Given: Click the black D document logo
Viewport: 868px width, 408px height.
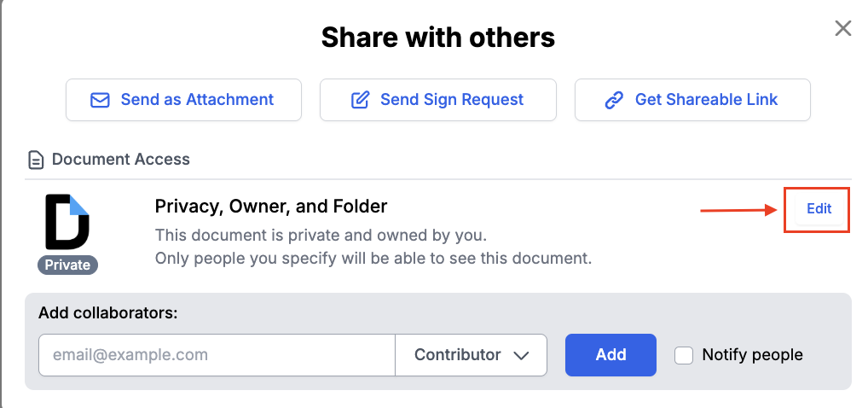Looking at the screenshot, I should pyautogui.click(x=67, y=222).
